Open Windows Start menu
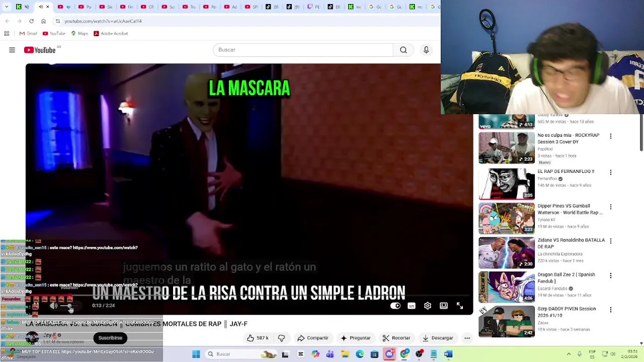This screenshot has width=644, height=362. click(x=196, y=354)
